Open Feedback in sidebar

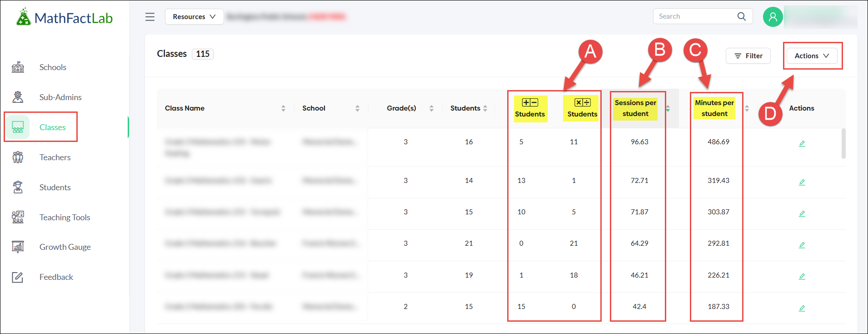56,277
